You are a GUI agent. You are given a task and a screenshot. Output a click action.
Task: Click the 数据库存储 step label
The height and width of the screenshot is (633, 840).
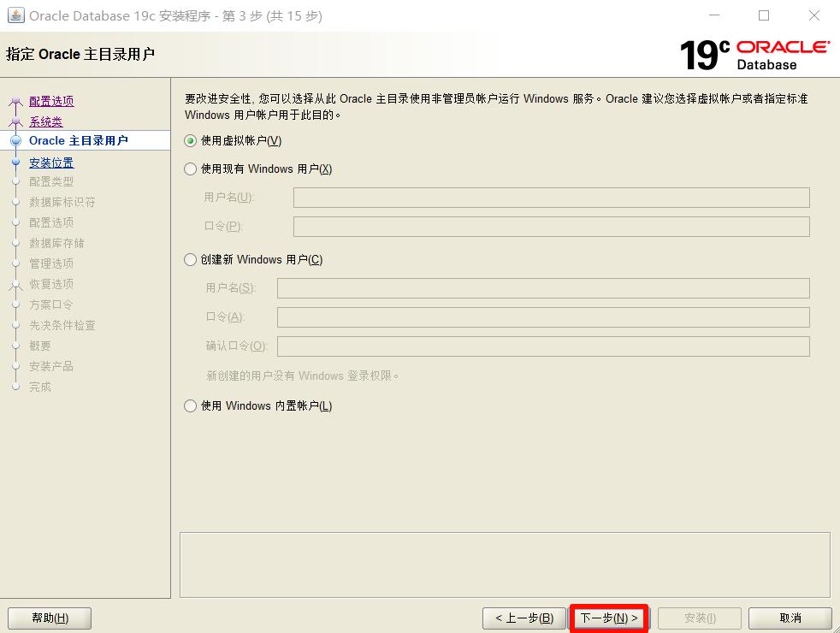coord(56,244)
